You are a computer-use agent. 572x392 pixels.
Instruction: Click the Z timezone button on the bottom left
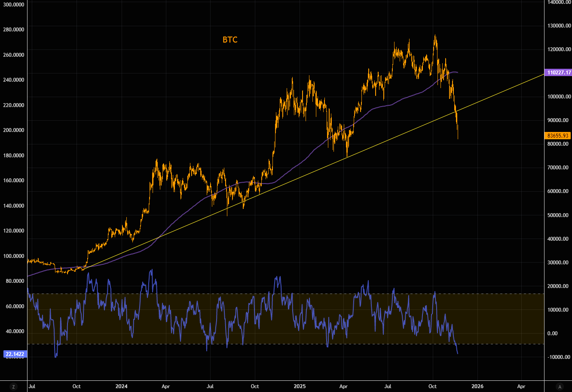pos(14,386)
